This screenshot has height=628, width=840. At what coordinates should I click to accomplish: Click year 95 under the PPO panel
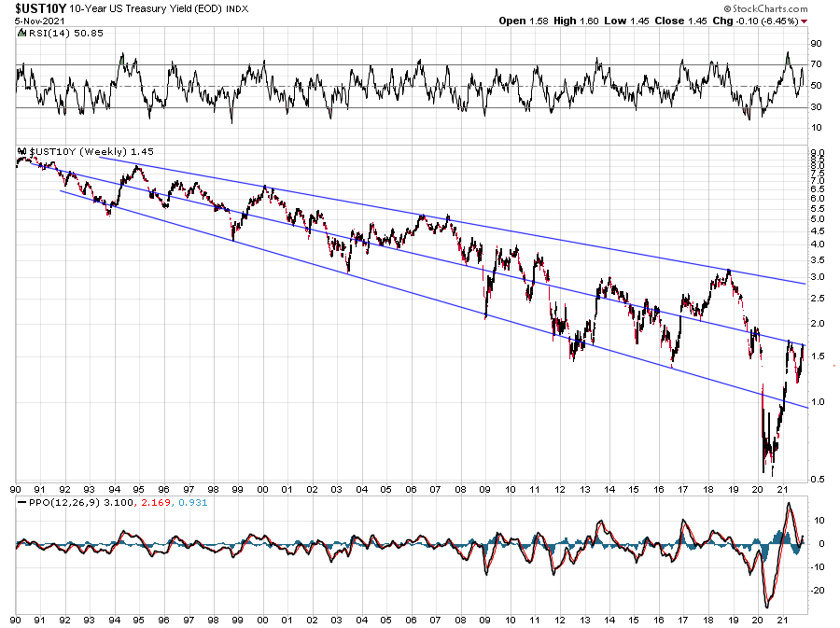pyautogui.click(x=139, y=621)
